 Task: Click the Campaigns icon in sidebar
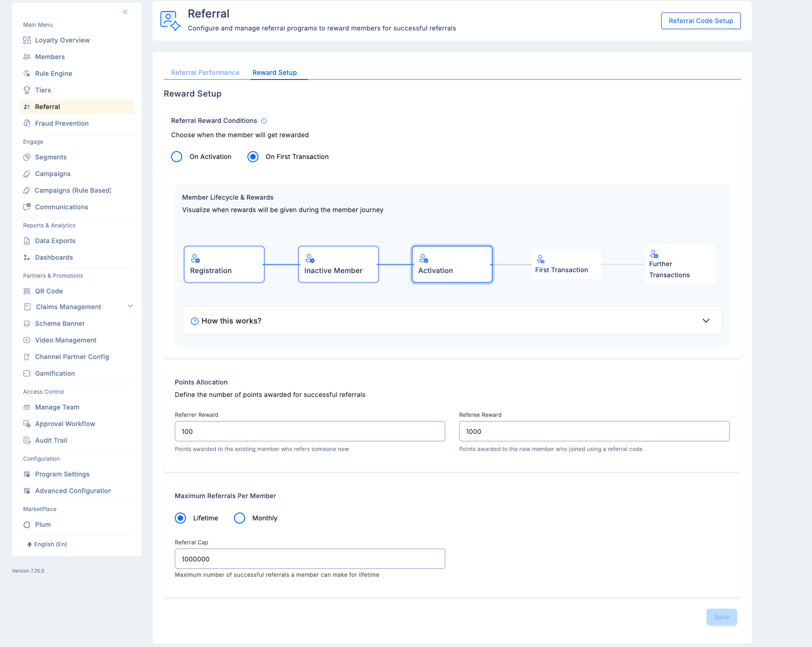point(27,174)
